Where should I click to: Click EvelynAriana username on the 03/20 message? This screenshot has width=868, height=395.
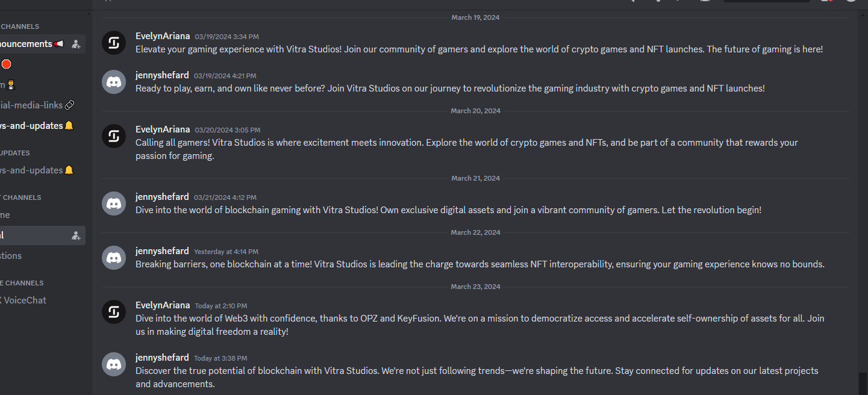pos(163,129)
